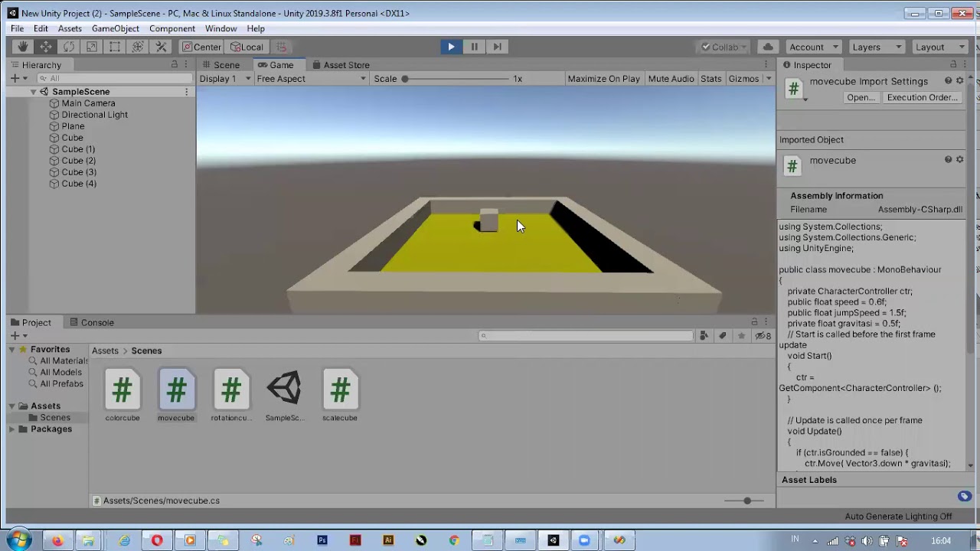Select the combined Transform tool
Image resolution: width=980 pixels, height=551 pixels.
[138, 47]
